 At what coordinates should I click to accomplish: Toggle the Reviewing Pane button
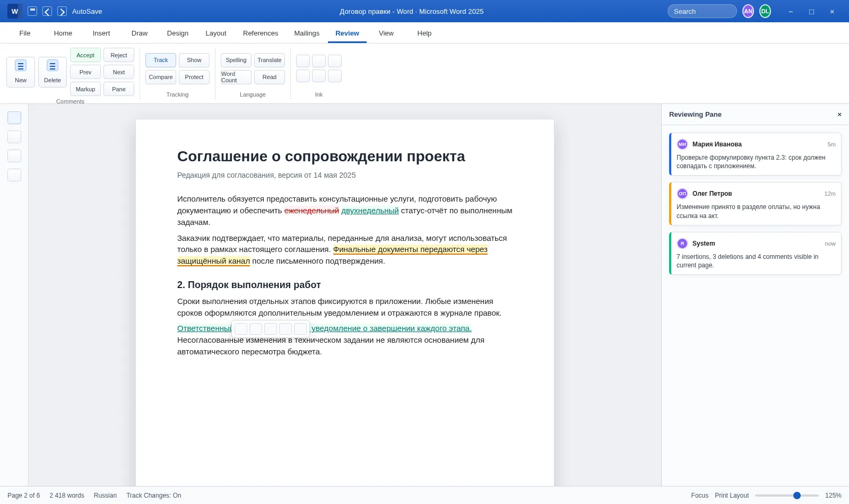point(119,89)
